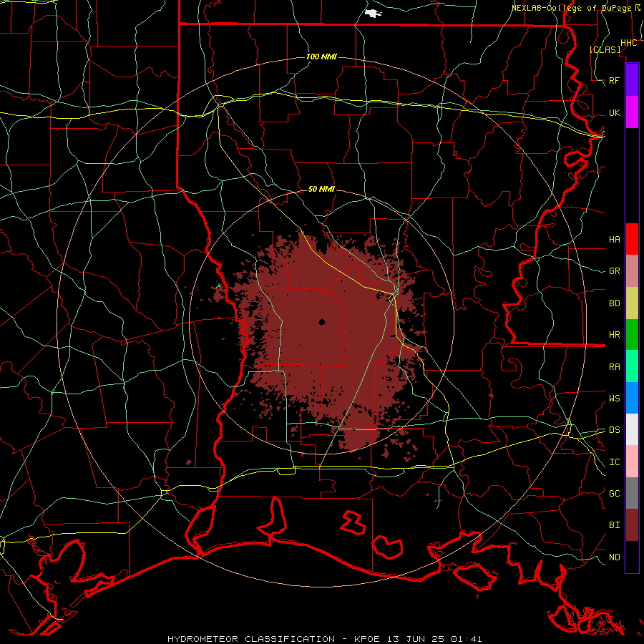644x644 pixels.
Task: Click the UK legend label
Action: point(615,112)
